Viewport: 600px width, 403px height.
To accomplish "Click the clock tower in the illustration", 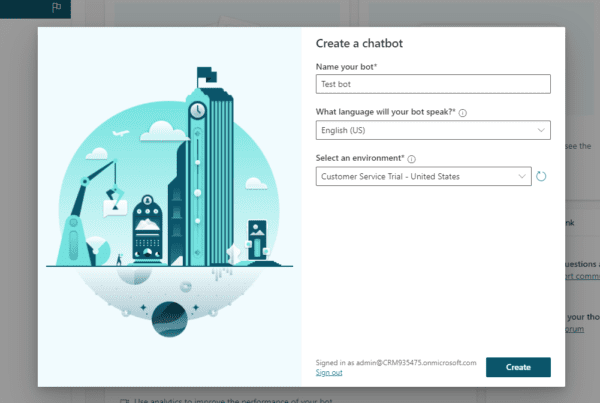I will [x=198, y=110].
